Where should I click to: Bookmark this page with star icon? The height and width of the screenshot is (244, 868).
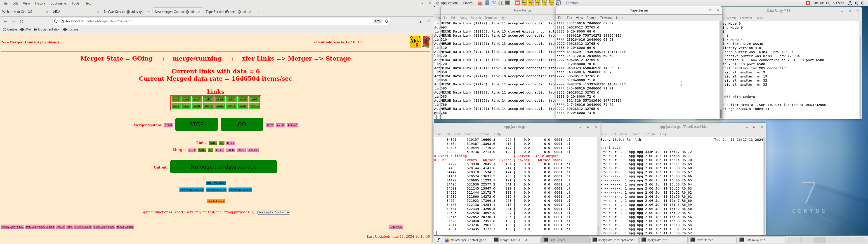pos(387,21)
